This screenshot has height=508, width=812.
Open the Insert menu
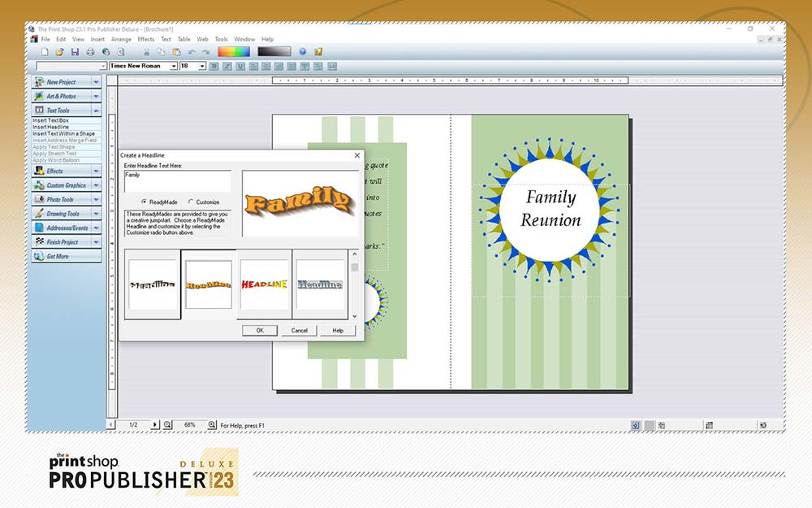click(x=97, y=39)
